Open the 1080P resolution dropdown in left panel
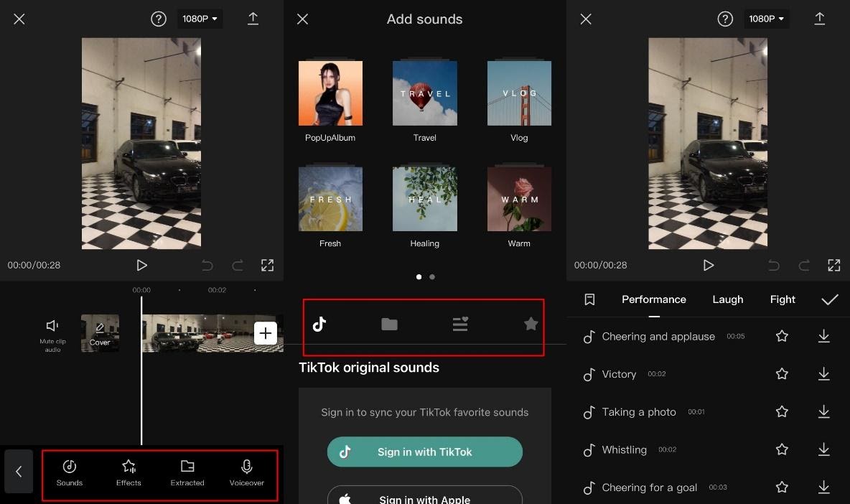 [x=200, y=19]
